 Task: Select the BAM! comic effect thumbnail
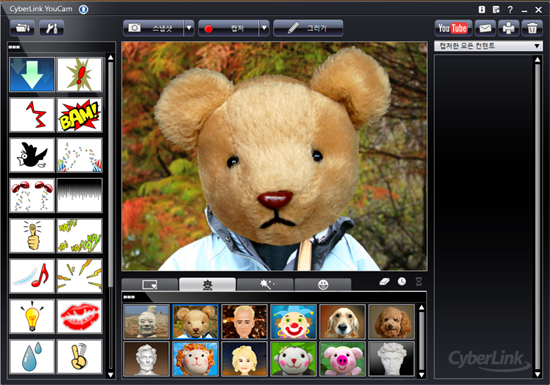[80, 115]
